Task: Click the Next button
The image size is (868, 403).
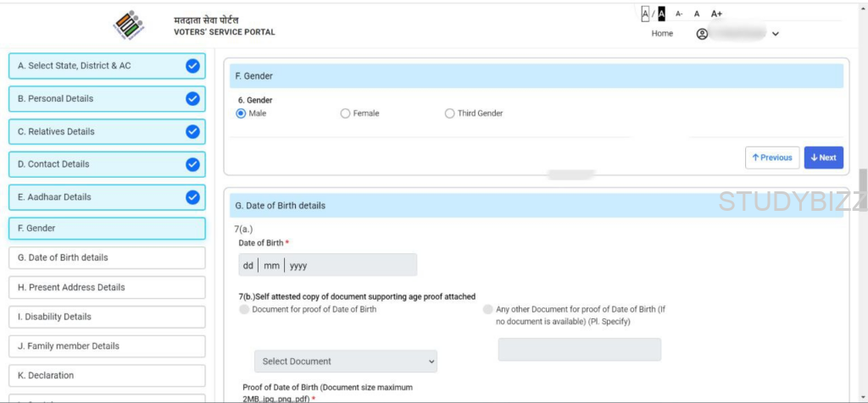Action: (x=823, y=157)
